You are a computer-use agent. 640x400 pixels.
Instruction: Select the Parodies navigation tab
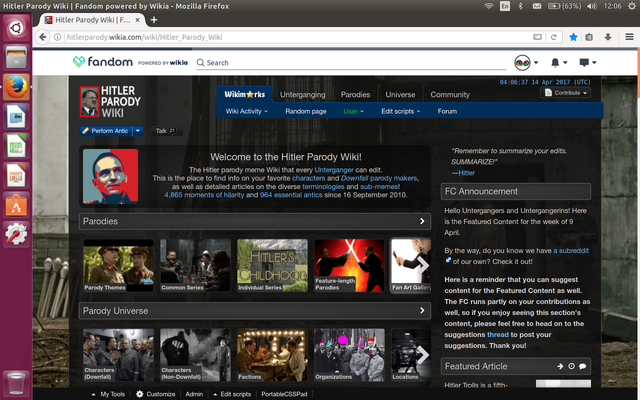355,95
